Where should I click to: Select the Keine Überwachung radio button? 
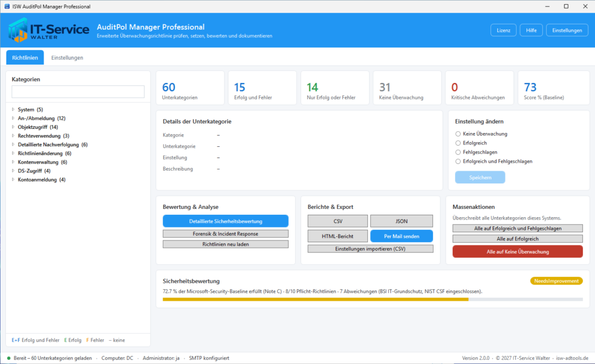[x=458, y=134]
